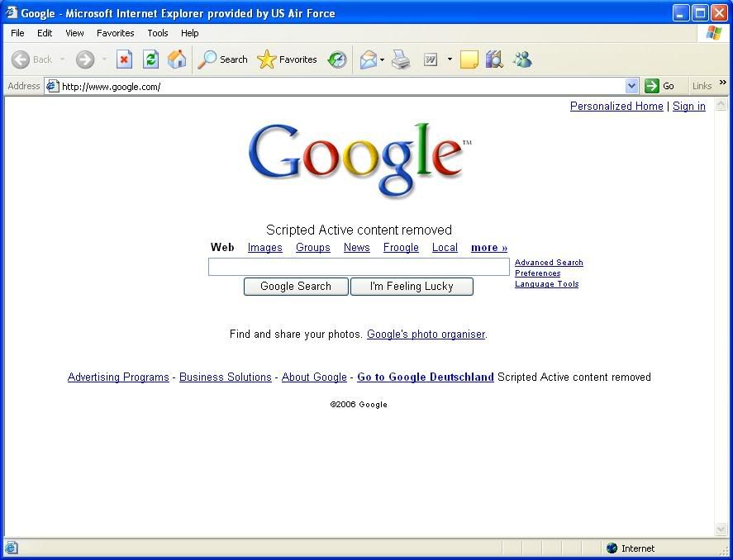Go to the Home page icon
Viewport: 733px width, 560px height.
pyautogui.click(x=177, y=59)
